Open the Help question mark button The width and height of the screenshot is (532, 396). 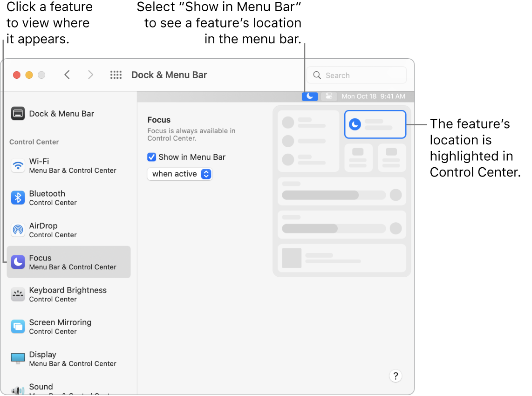point(396,376)
